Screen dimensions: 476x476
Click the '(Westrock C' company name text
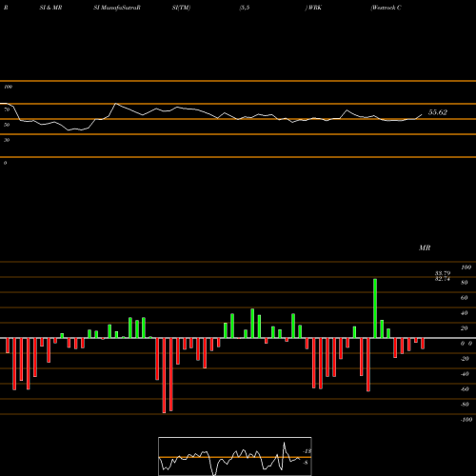coord(386,8)
